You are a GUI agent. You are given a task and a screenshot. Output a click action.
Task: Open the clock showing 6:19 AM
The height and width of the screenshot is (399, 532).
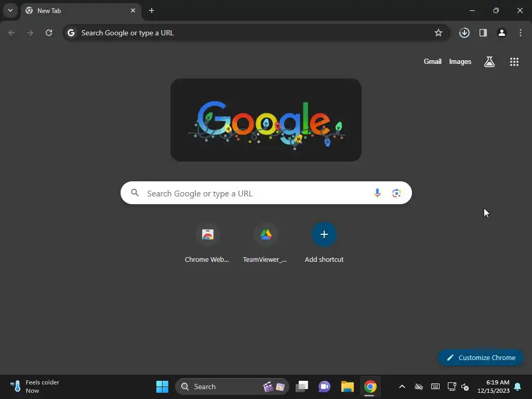pos(494,387)
